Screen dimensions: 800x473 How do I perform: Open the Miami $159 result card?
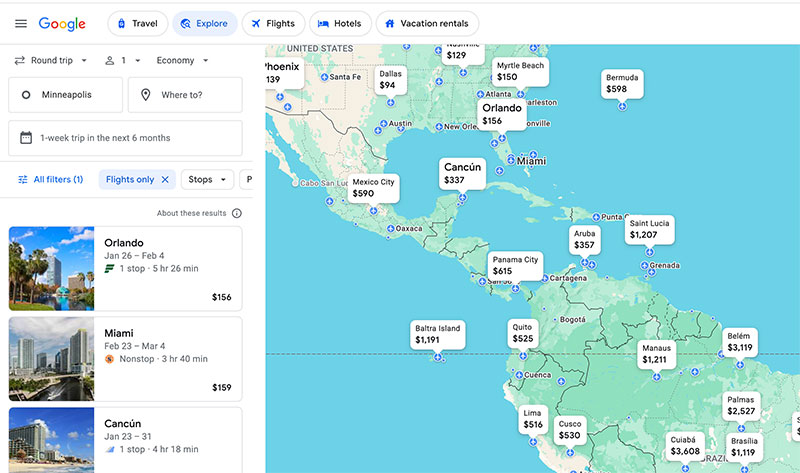pyautogui.click(x=126, y=359)
